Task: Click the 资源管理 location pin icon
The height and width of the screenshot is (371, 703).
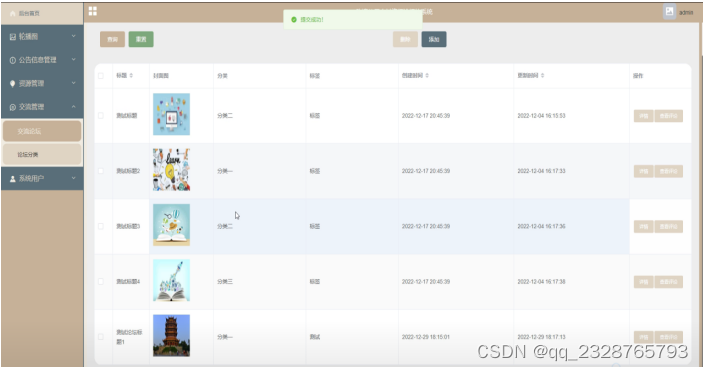Action: (13, 83)
